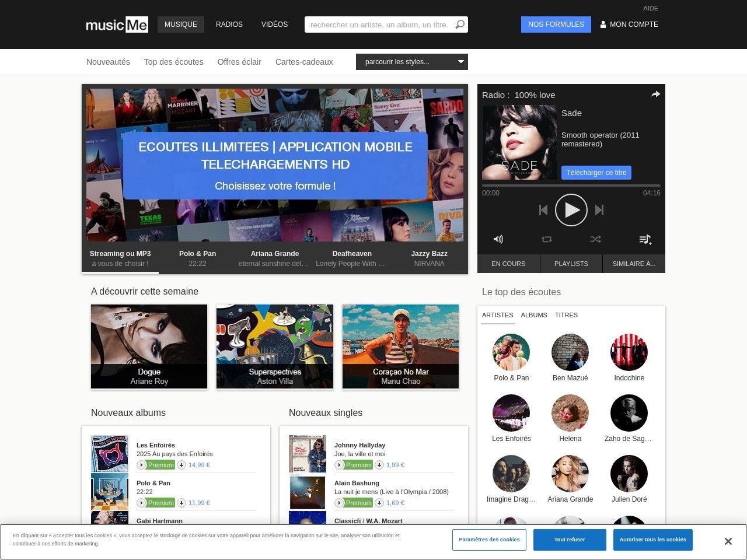This screenshot has height=560, width=747.
Task: Open Julien Doré artist avatar
Action: pyautogui.click(x=629, y=474)
